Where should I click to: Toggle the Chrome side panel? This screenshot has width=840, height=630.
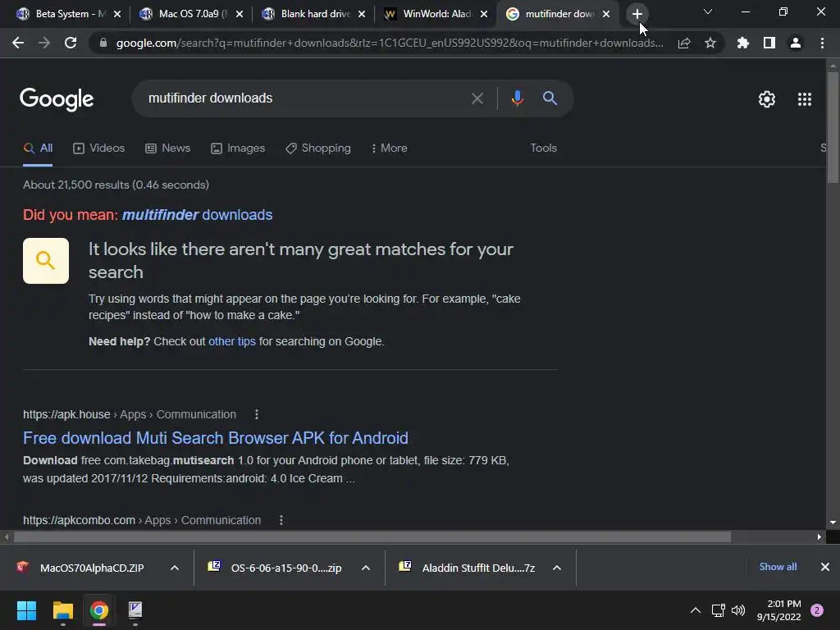tap(769, 43)
